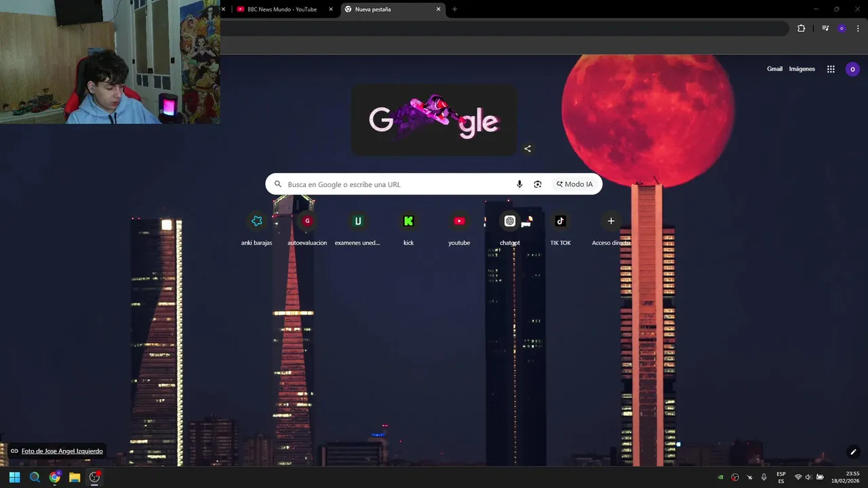
Task: Open a new tab with the plus button
Action: (x=454, y=9)
